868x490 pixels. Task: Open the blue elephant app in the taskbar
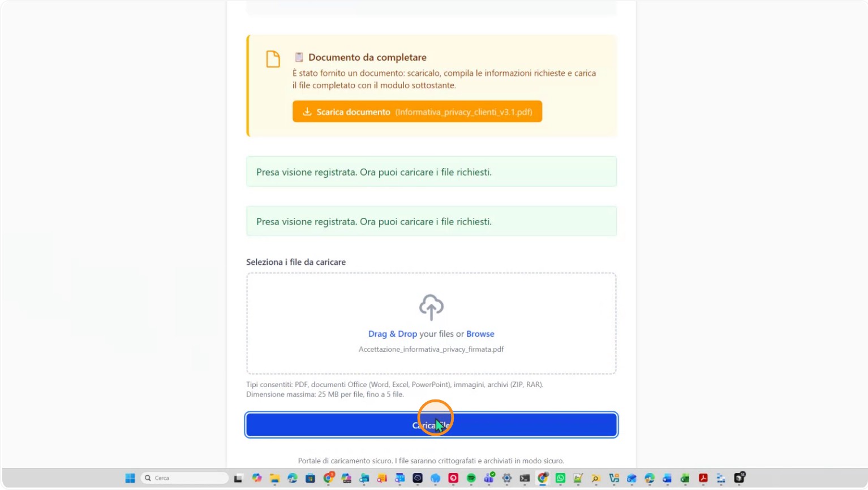point(435,478)
